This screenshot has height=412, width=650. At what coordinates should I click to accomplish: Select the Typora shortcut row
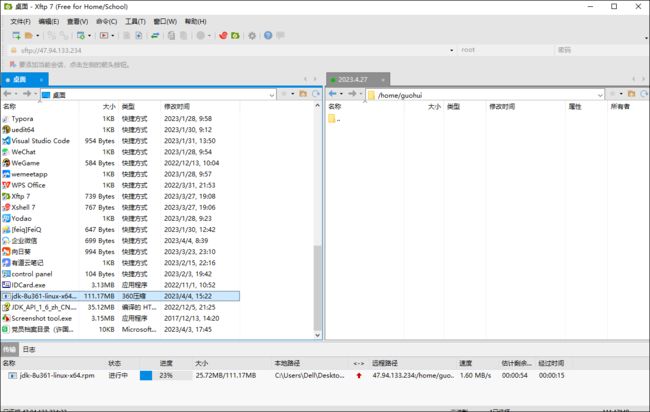[120, 119]
